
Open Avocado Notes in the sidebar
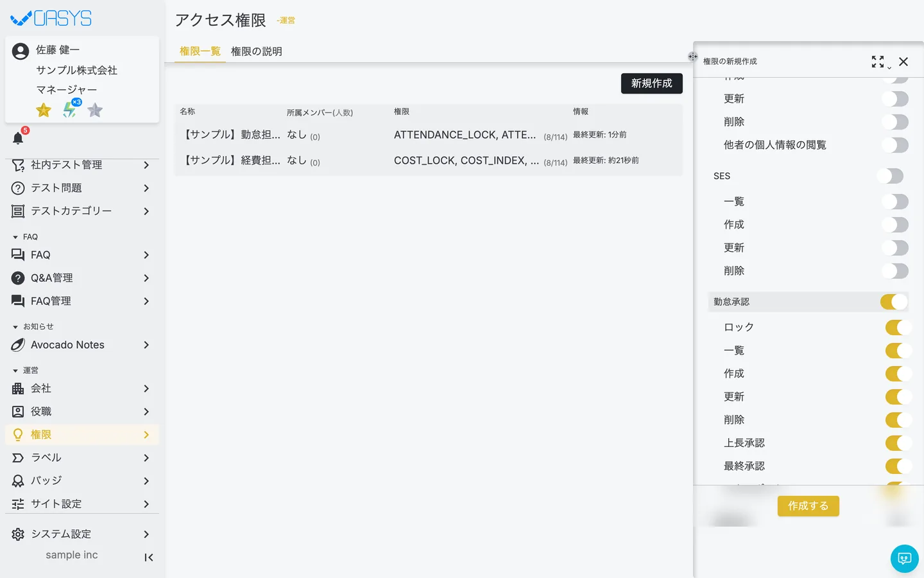click(x=82, y=345)
